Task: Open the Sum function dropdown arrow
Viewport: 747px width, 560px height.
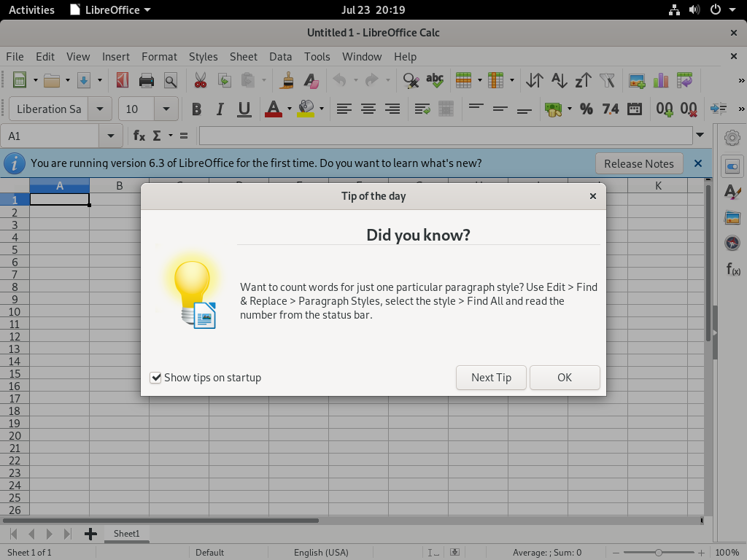Action: pyautogui.click(x=171, y=136)
